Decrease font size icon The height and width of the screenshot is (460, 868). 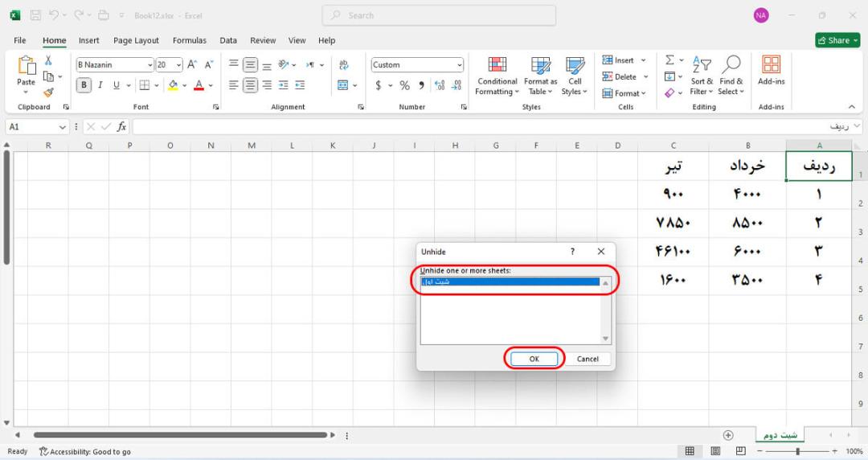(209, 65)
